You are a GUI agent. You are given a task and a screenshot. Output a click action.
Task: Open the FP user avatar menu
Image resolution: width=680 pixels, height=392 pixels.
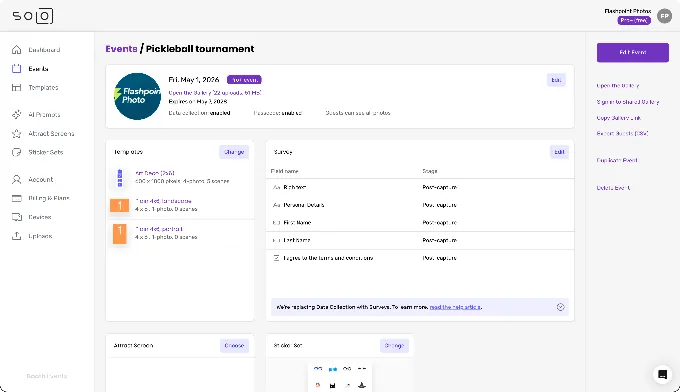tap(664, 16)
